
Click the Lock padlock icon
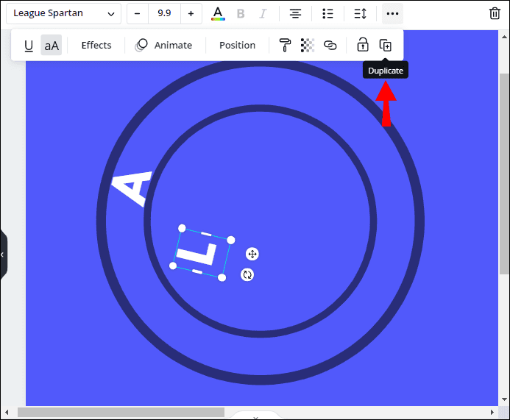[x=362, y=46]
